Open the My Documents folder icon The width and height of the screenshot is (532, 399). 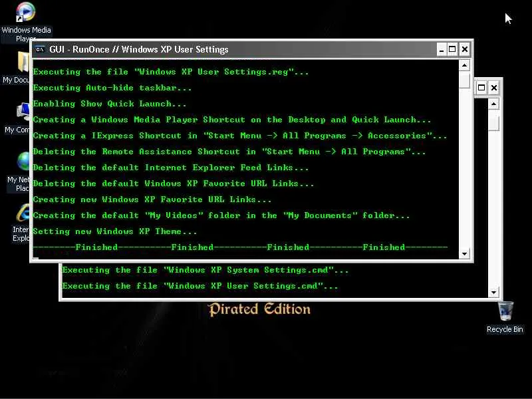23,62
